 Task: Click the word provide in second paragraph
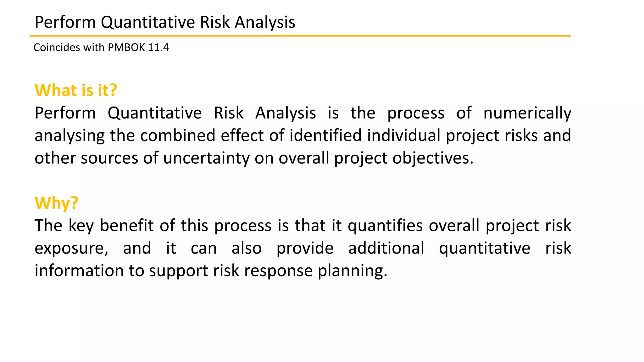(305, 249)
